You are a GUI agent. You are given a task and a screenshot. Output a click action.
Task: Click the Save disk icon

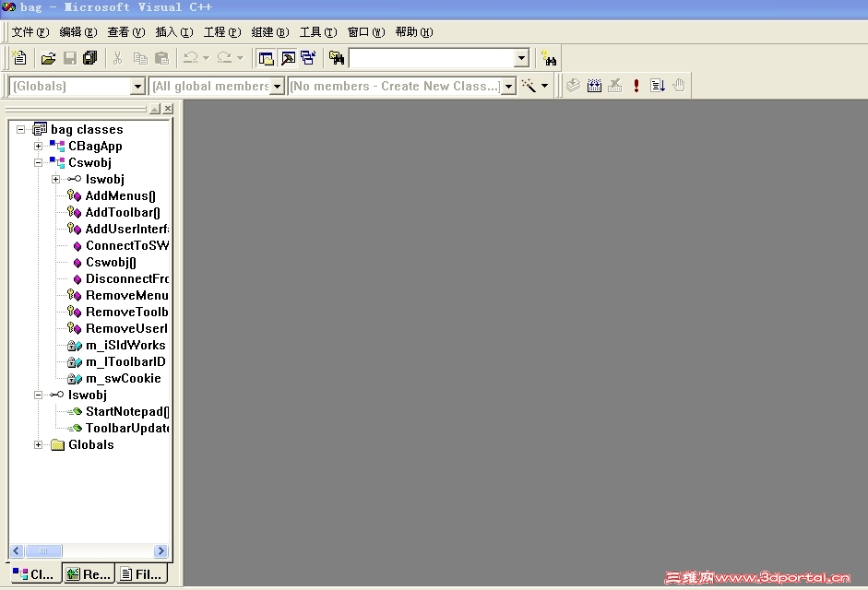click(70, 57)
